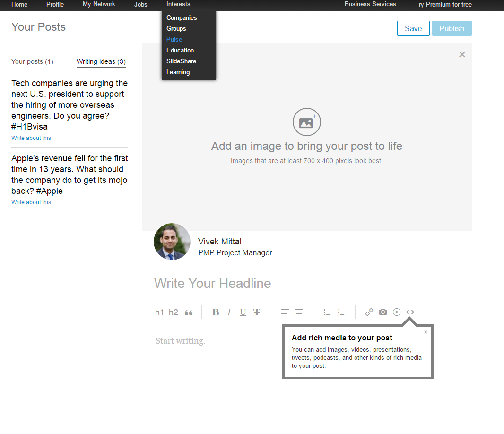
Task: Apply the h1 heading format
Action: 159,312
